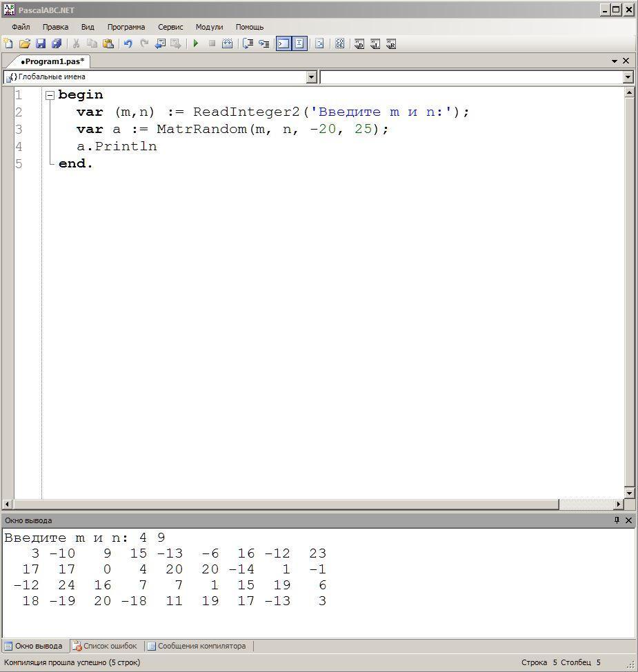Click the MatrRandom call in line 3

click(201, 129)
